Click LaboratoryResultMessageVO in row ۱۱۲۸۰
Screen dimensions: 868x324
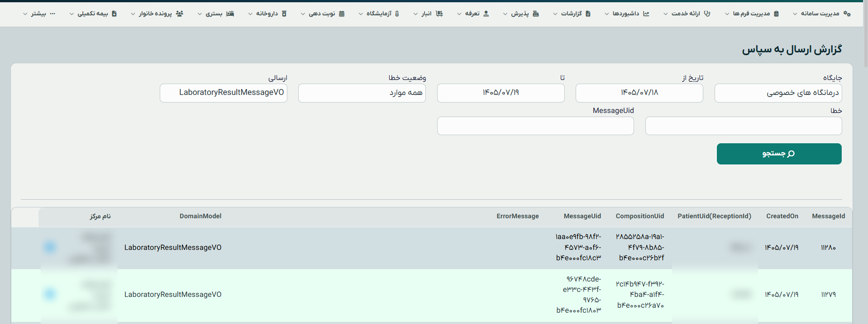(x=173, y=248)
